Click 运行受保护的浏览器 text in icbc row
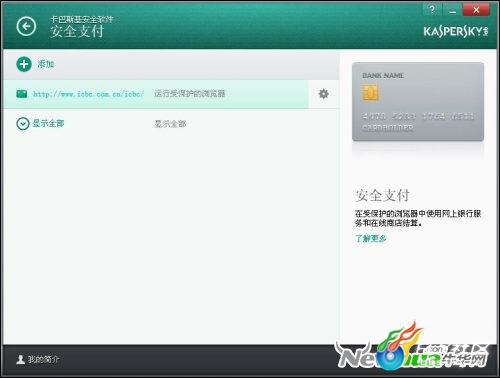 [x=190, y=94]
